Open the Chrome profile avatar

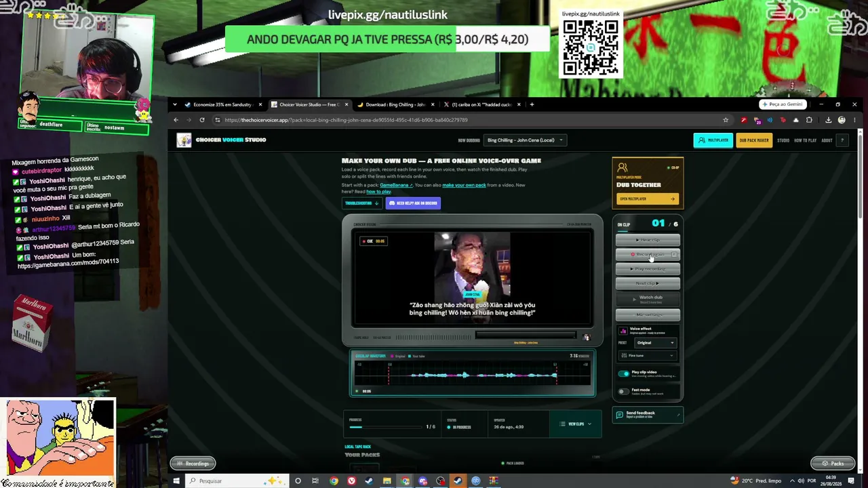coord(842,120)
